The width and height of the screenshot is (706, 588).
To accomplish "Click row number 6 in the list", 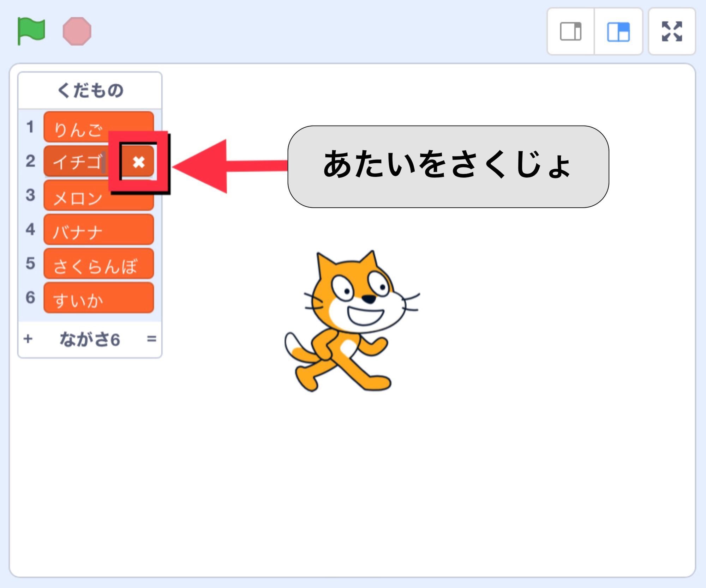I will coord(30,298).
